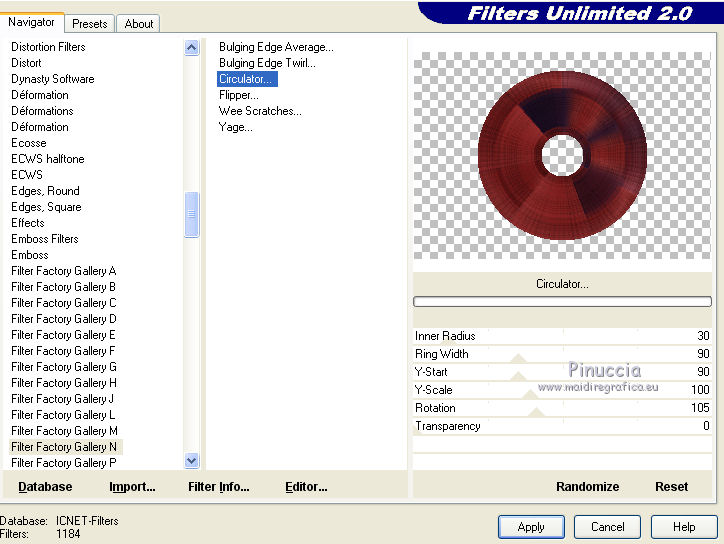Pick ECWS halftone category

pyautogui.click(x=48, y=159)
